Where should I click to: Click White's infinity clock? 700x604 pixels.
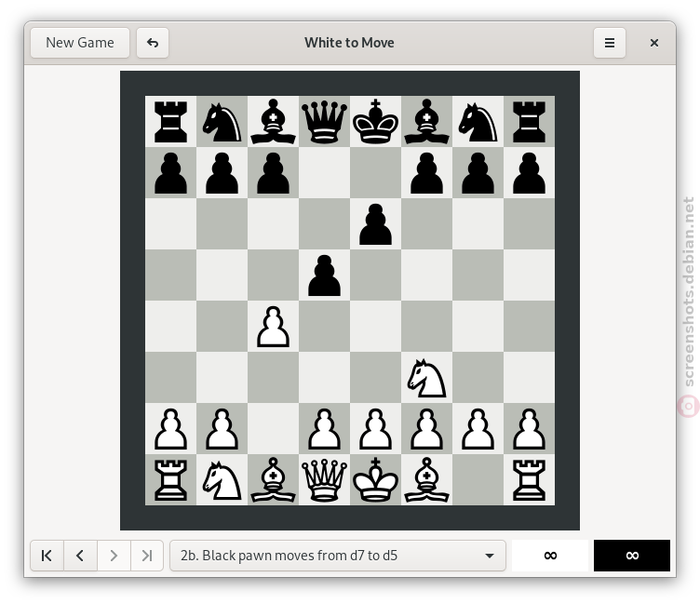point(550,556)
